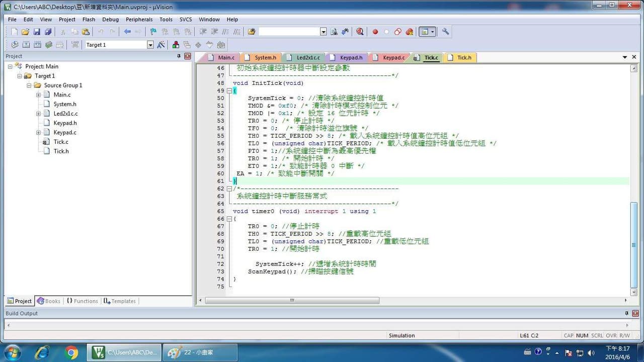The height and width of the screenshot is (362, 644).
Task: Collapse the InitTick function fold at line 49
Action: coord(229,90)
